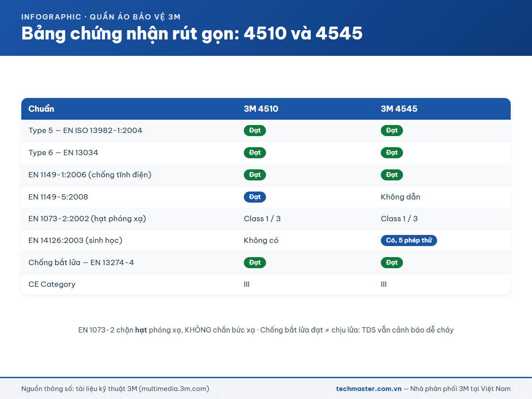Click the 4545 Đạt badge in Chống bắt lửa row
The image size is (532, 399).
click(392, 262)
